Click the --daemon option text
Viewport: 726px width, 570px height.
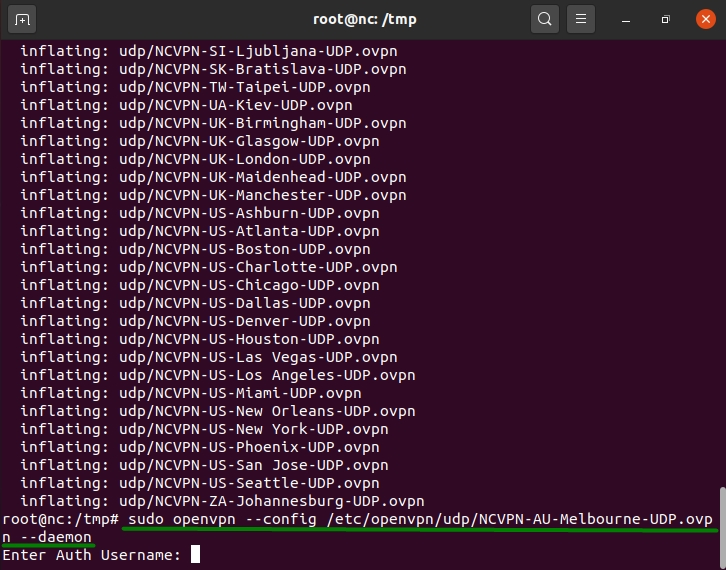click(x=56, y=537)
